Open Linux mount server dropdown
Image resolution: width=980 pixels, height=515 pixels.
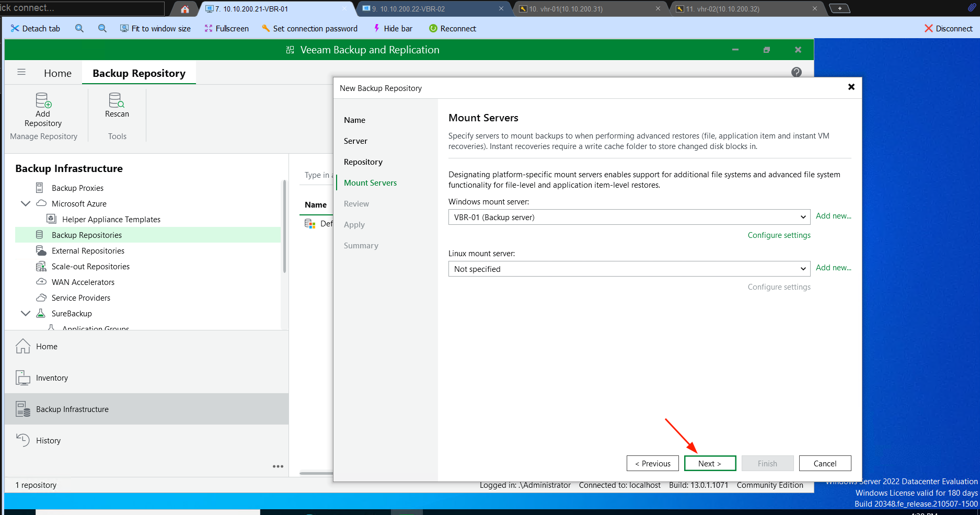pyautogui.click(x=803, y=269)
